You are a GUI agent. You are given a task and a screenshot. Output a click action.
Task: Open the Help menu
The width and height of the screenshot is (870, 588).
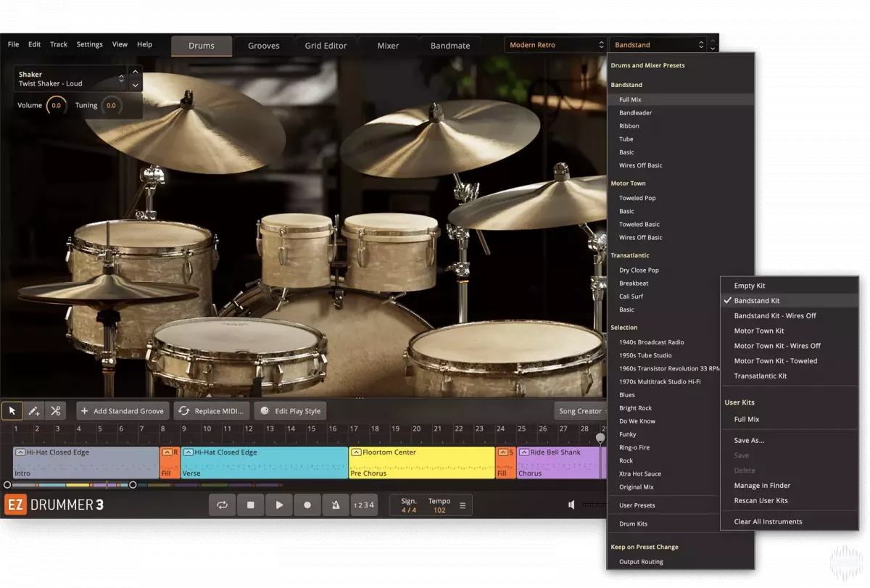[145, 44]
